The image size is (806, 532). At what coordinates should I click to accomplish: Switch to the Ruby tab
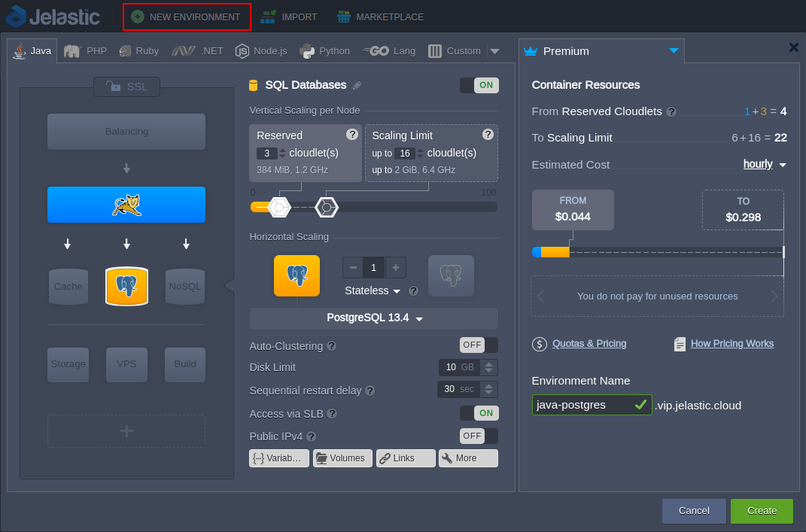pyautogui.click(x=139, y=51)
